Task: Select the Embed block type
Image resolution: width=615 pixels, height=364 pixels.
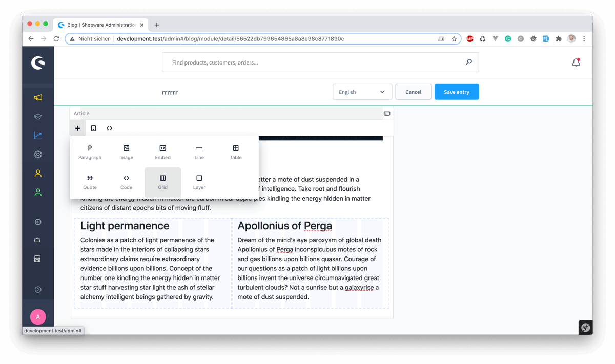Action: tap(162, 152)
